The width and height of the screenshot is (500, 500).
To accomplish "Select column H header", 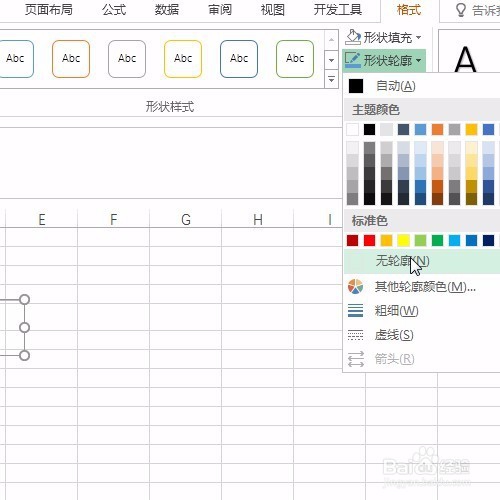I will (258, 219).
